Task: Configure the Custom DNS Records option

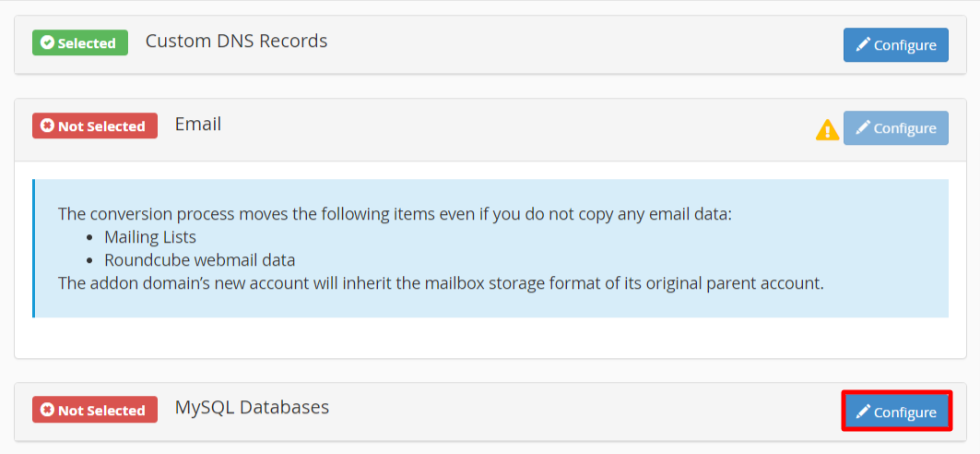Action: 895,44
